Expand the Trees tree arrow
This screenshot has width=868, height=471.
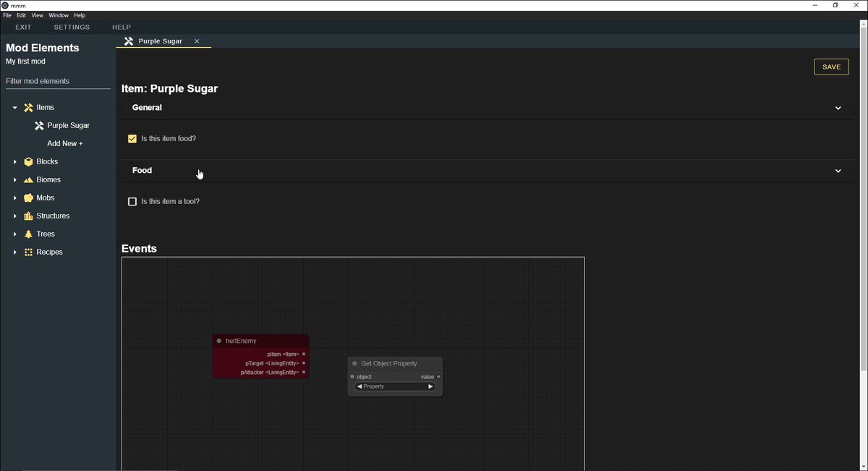pos(15,234)
